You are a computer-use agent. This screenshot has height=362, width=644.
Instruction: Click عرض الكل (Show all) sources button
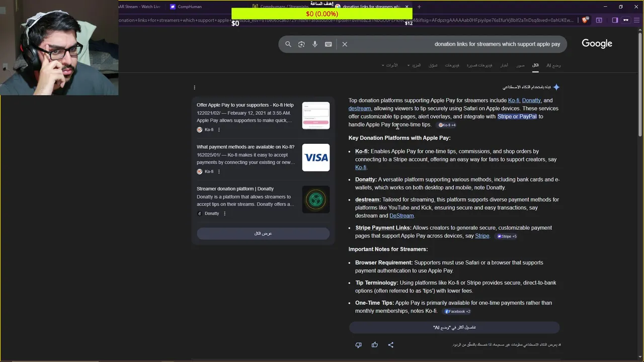[x=263, y=233]
